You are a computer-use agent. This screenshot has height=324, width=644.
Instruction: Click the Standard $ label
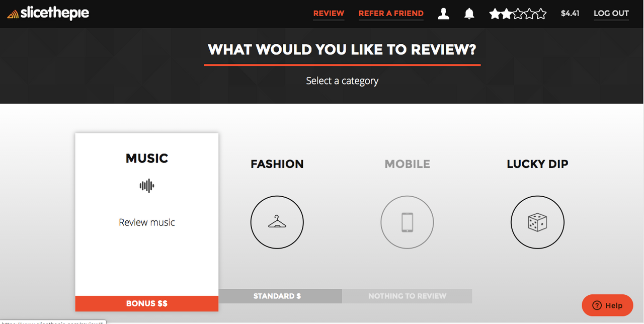pyautogui.click(x=277, y=296)
